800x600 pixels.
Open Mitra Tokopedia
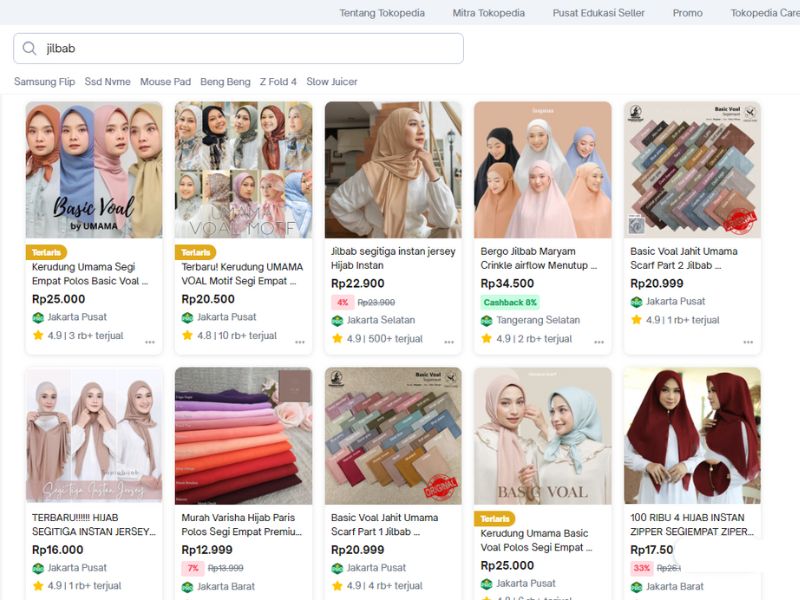[x=489, y=13]
